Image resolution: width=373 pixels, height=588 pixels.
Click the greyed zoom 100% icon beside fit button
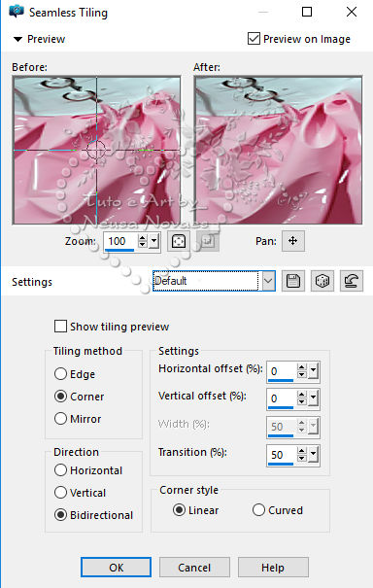(x=208, y=241)
